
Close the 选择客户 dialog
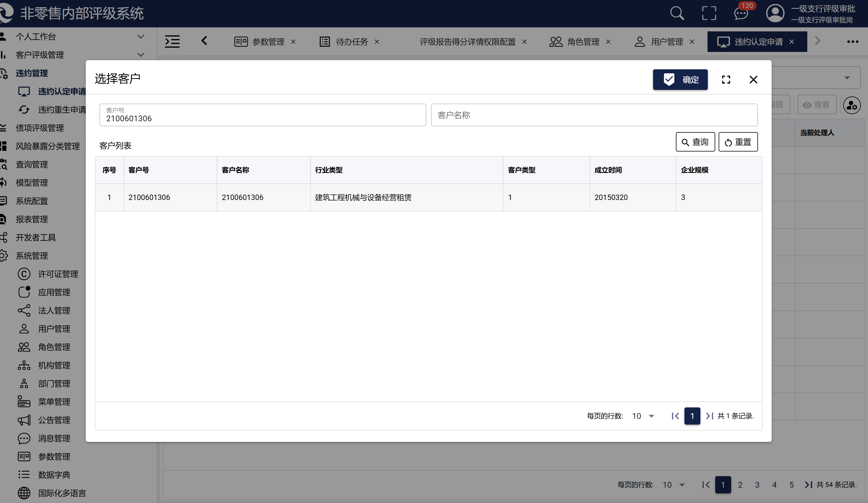(753, 80)
